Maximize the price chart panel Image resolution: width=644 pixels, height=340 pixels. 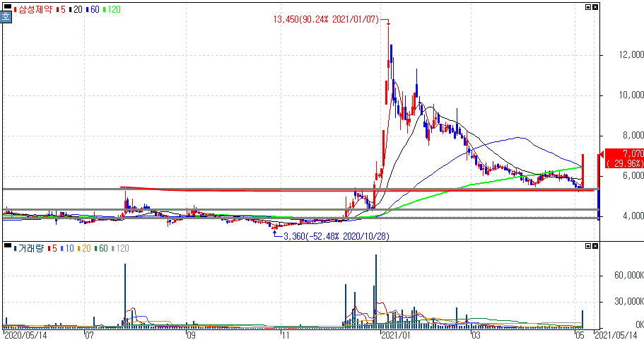(588, 7)
